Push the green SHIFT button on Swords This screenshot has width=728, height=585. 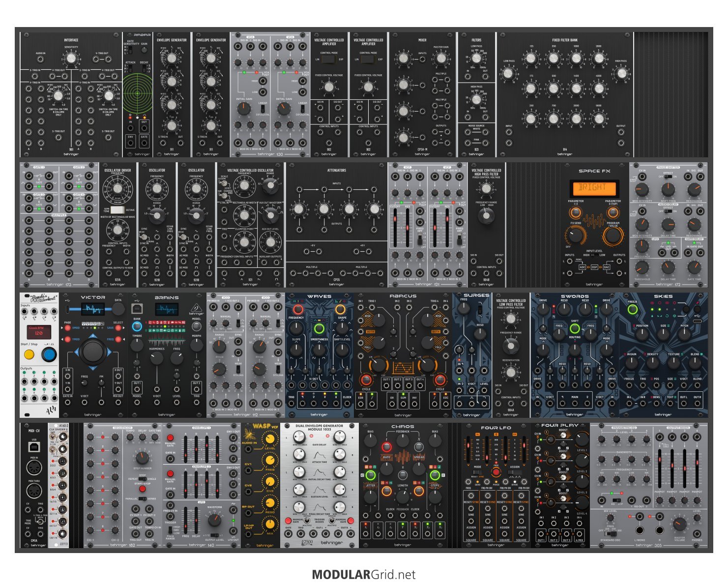pos(574,329)
